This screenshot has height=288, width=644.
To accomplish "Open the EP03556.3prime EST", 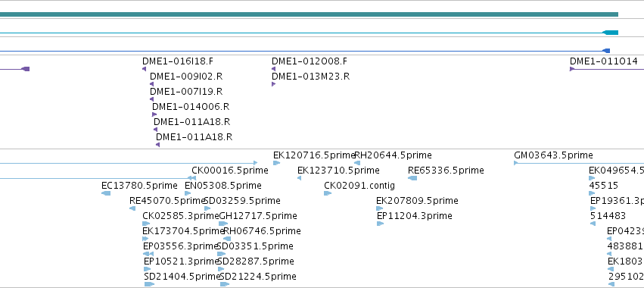I will (180, 246).
